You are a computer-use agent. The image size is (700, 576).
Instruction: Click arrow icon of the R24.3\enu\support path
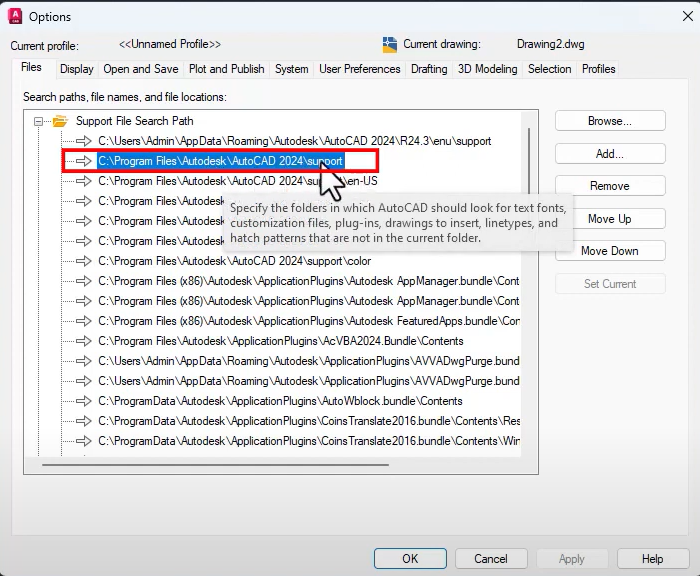pyautogui.click(x=83, y=141)
